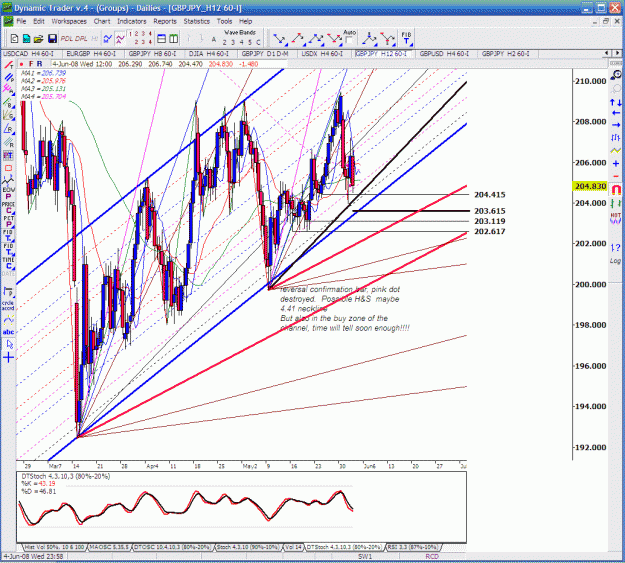625x563 pixels.
Task: Click the blue up-down arrows icon
Action: point(615,103)
